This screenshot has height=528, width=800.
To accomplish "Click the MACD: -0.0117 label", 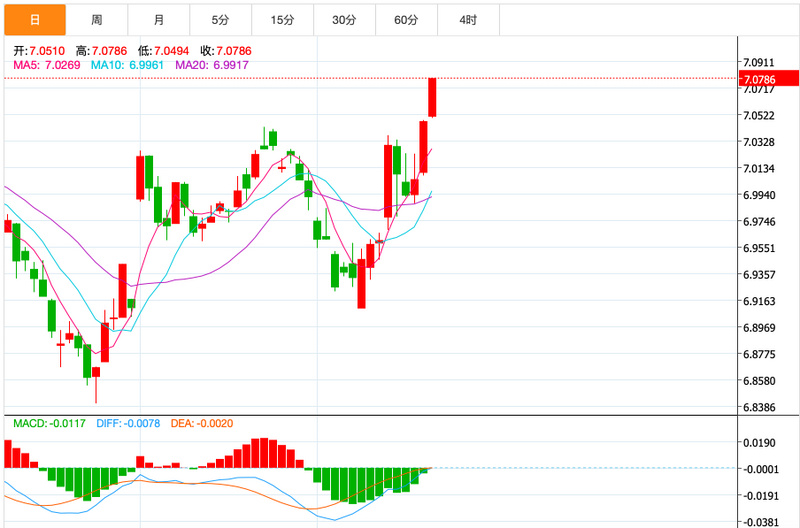I will pyautogui.click(x=49, y=423).
